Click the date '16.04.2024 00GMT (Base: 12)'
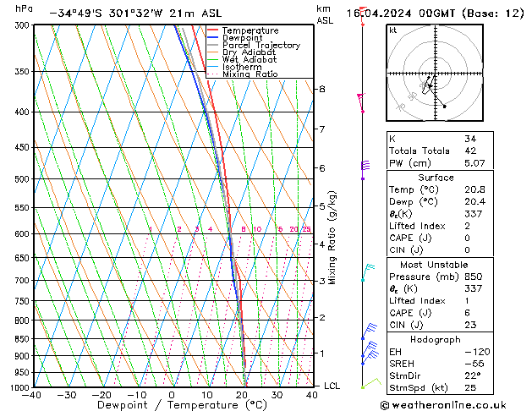 click(436, 14)
